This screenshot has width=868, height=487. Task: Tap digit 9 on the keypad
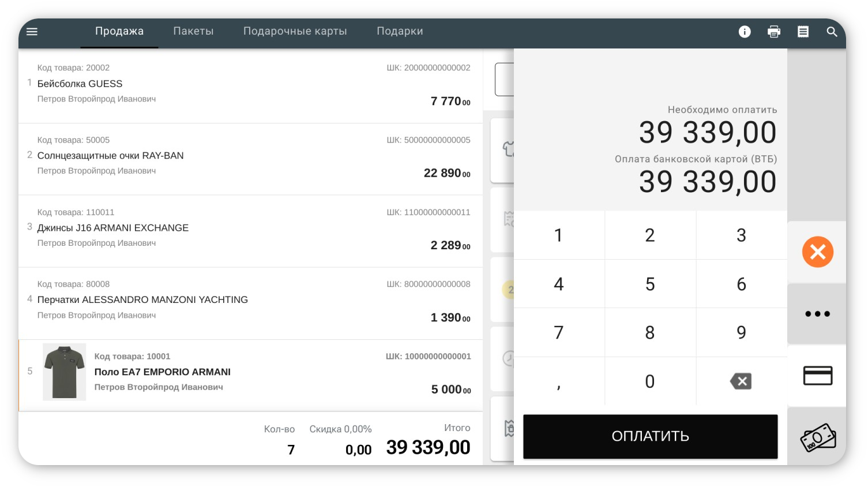tap(742, 332)
